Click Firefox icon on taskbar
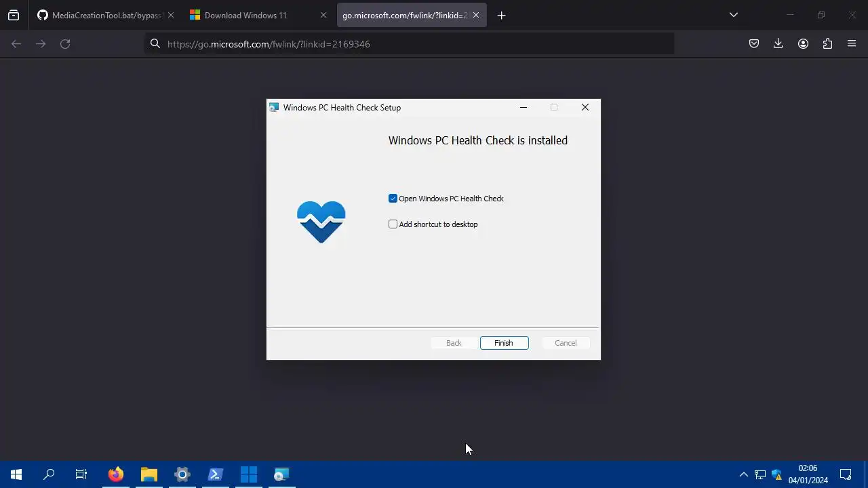Viewport: 868px width, 488px height. [x=116, y=474]
